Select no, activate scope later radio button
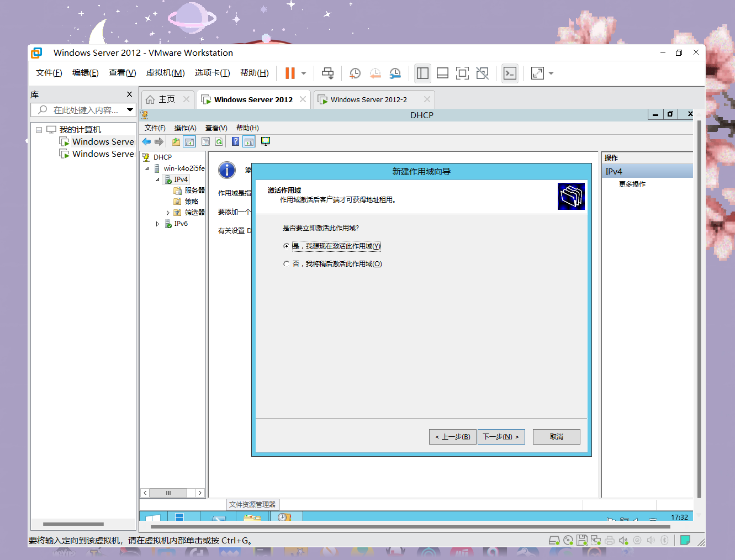The image size is (735, 560). (286, 264)
